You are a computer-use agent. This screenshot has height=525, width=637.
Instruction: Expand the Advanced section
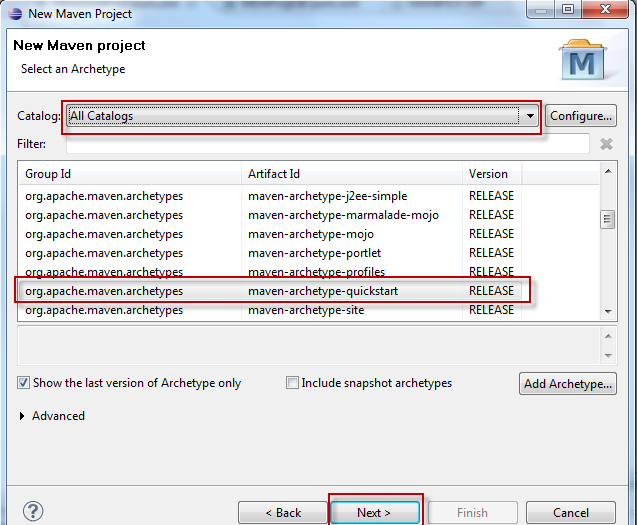click(22, 416)
